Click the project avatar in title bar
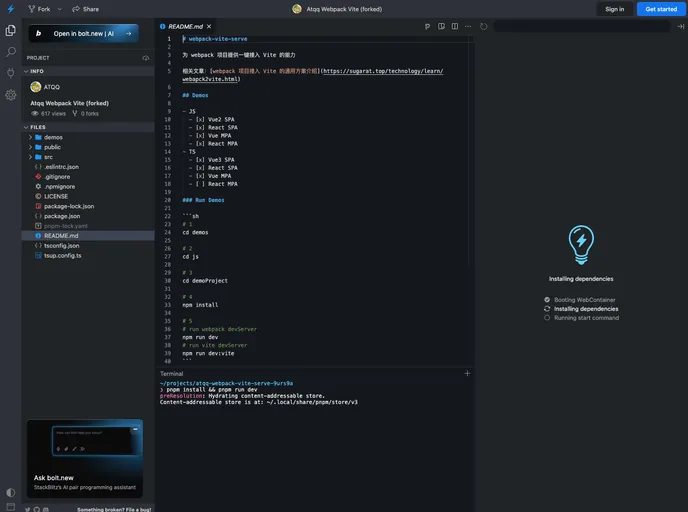The width and height of the screenshot is (688, 512). pos(297,9)
